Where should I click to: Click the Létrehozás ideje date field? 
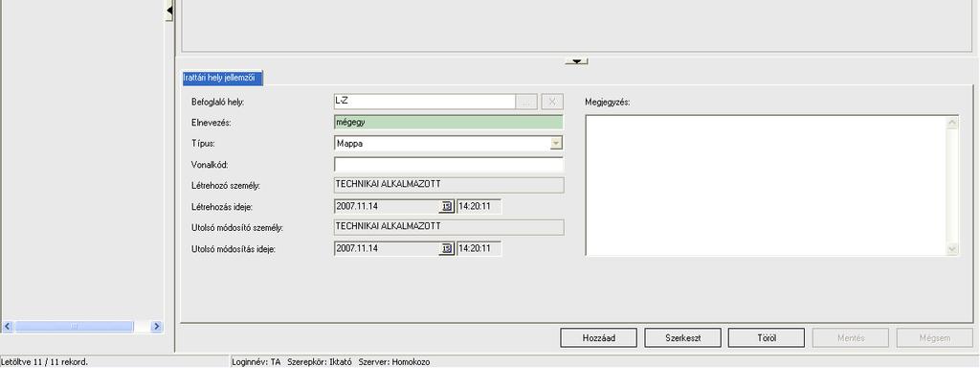[x=388, y=207]
